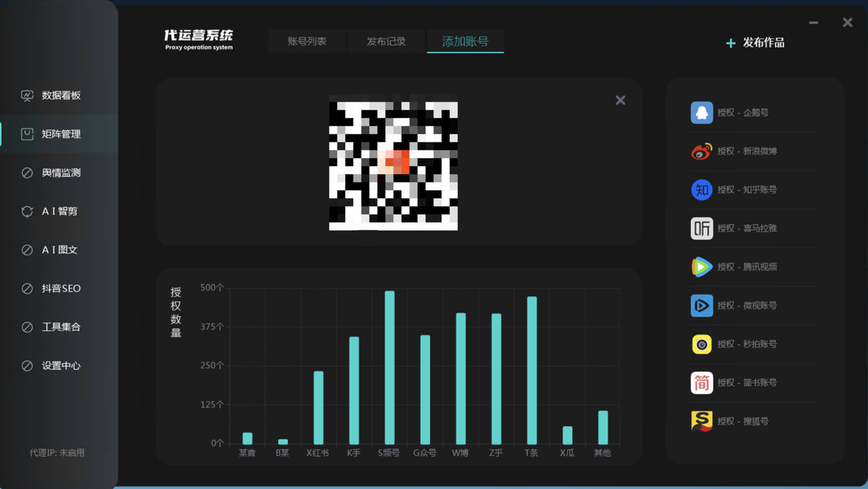The image size is (868, 489).
Task: Open 数据看板 in the sidebar
Action: point(60,96)
